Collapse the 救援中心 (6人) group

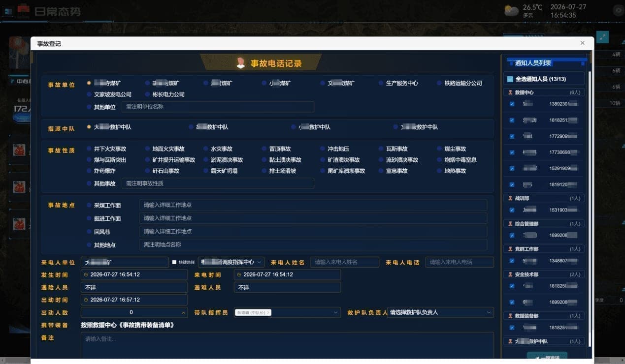pos(544,92)
